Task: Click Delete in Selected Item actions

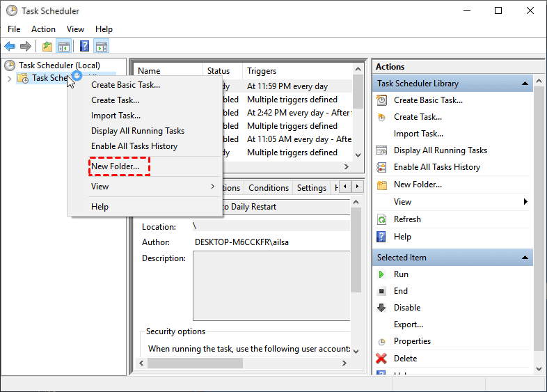Action: click(405, 359)
